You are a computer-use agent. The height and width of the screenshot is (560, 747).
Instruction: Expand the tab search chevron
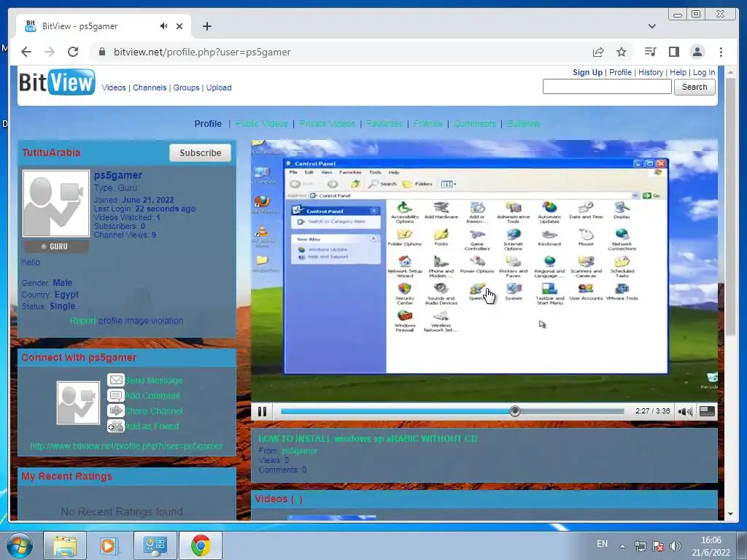(652, 26)
